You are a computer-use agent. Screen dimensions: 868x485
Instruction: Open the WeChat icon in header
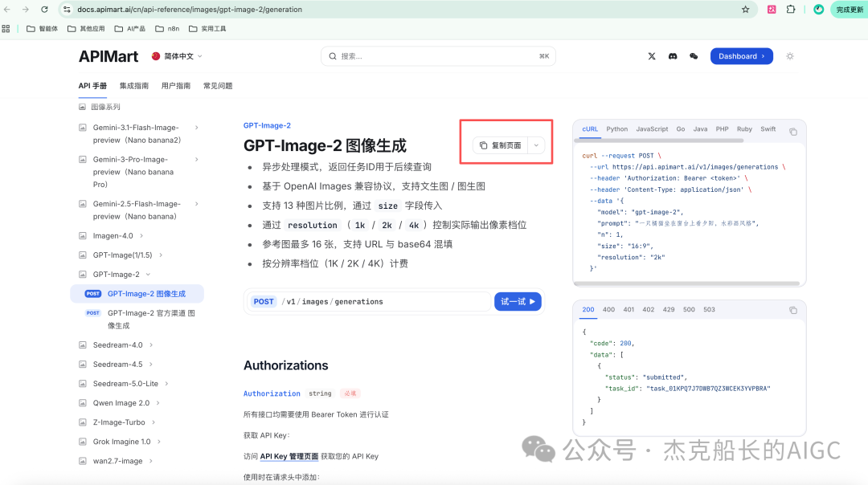(694, 56)
